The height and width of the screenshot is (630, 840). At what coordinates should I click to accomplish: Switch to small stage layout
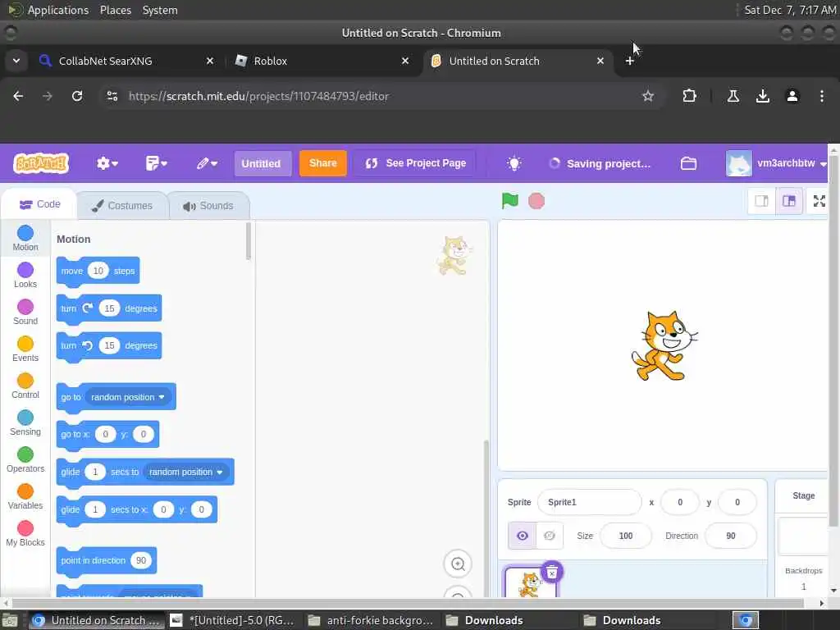(761, 201)
